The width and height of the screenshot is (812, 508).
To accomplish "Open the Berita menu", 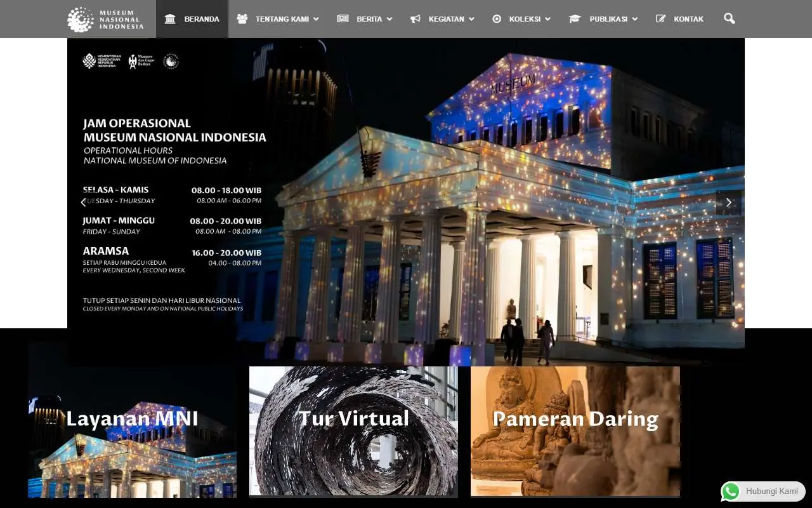I will tap(365, 19).
